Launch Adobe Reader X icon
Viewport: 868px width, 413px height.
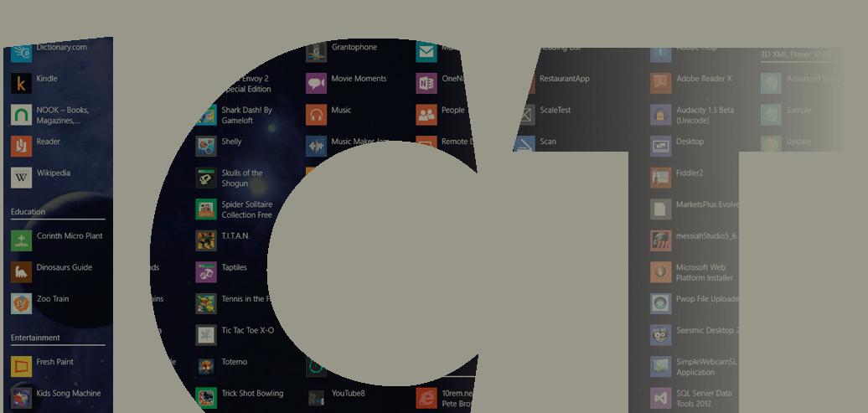[x=660, y=84]
